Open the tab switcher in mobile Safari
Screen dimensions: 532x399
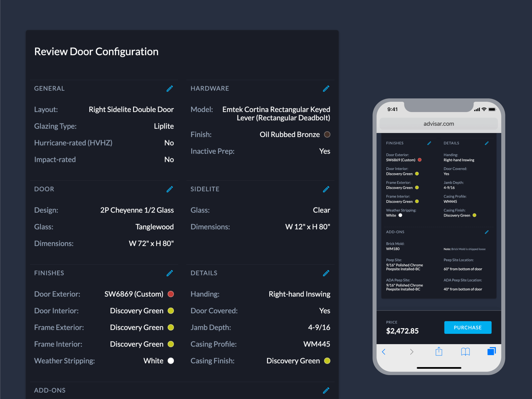pyautogui.click(x=491, y=351)
